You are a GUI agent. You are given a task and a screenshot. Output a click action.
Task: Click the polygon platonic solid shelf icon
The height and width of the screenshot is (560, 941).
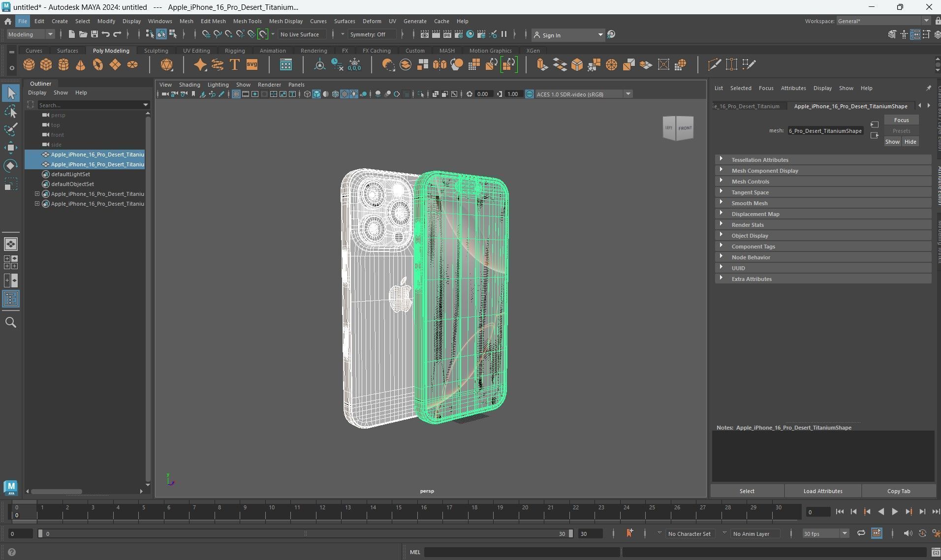tap(167, 64)
